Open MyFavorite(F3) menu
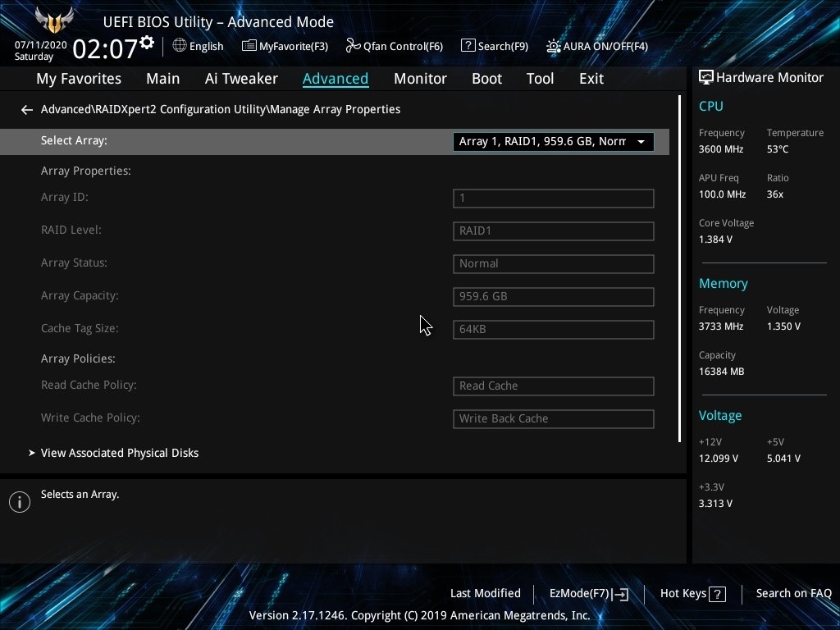 285,46
